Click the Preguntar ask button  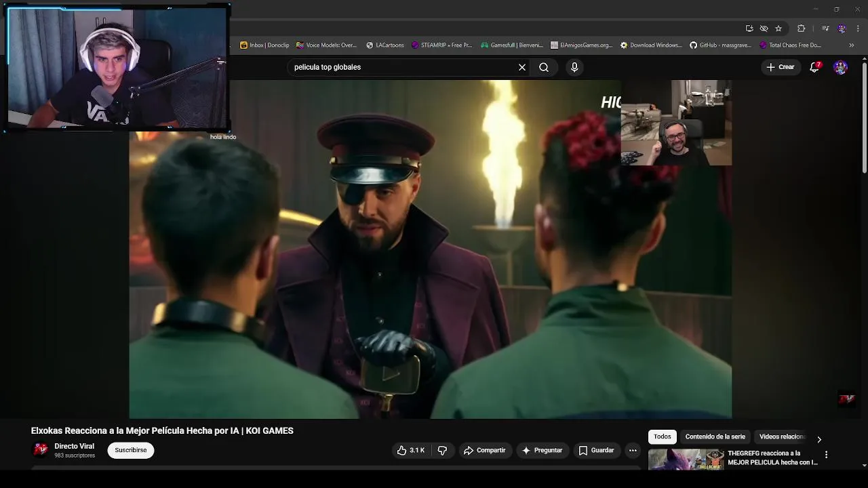[541, 450]
